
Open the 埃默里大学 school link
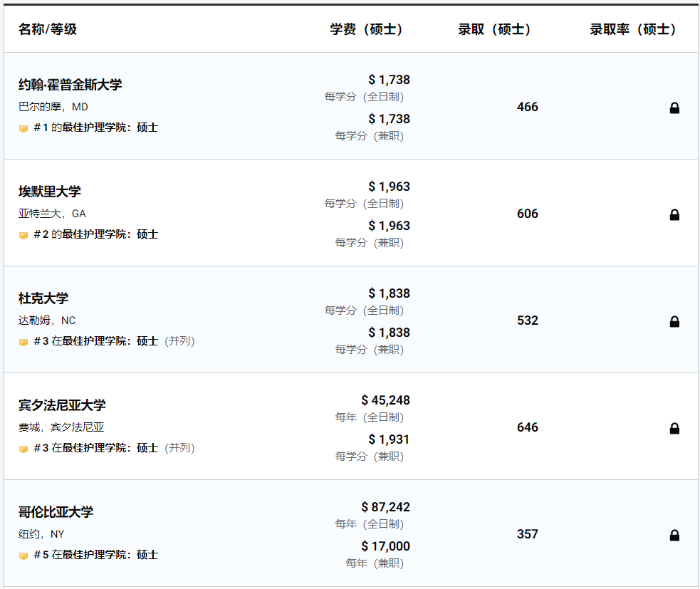[x=50, y=192]
